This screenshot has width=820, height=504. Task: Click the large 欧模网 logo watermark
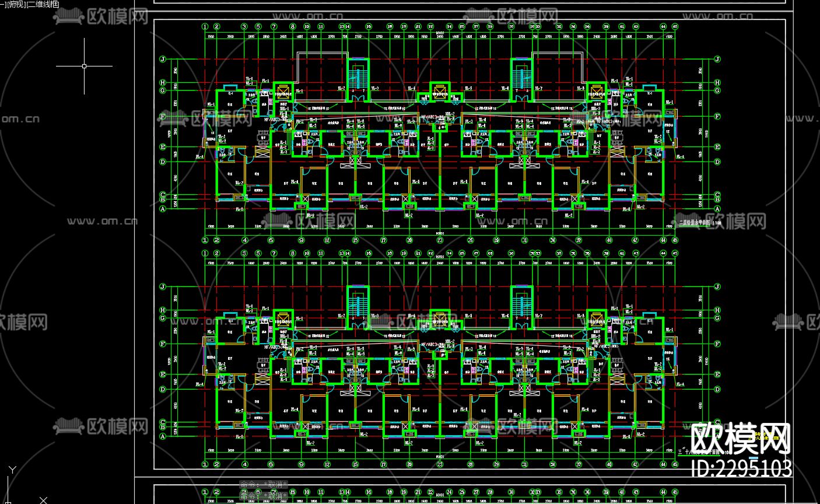point(741,438)
